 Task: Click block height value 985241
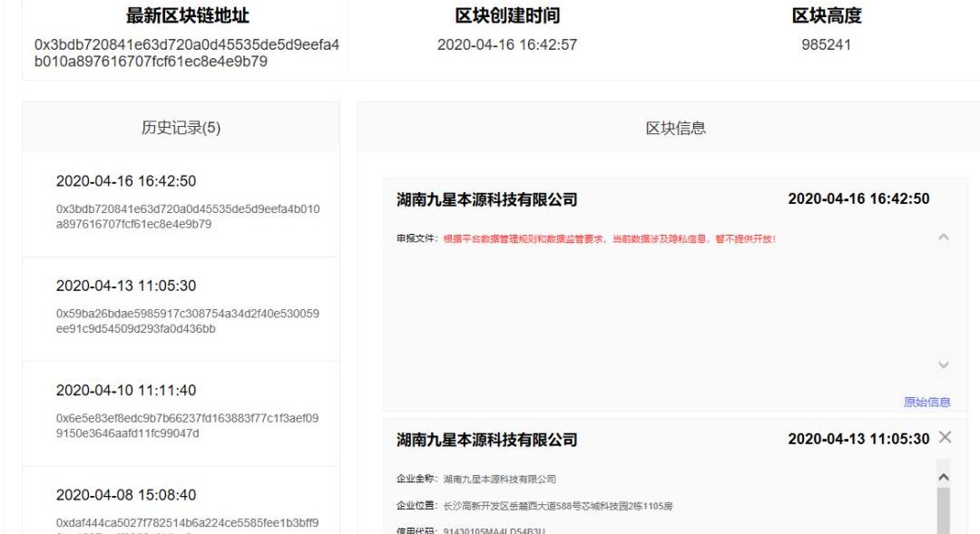(x=827, y=45)
